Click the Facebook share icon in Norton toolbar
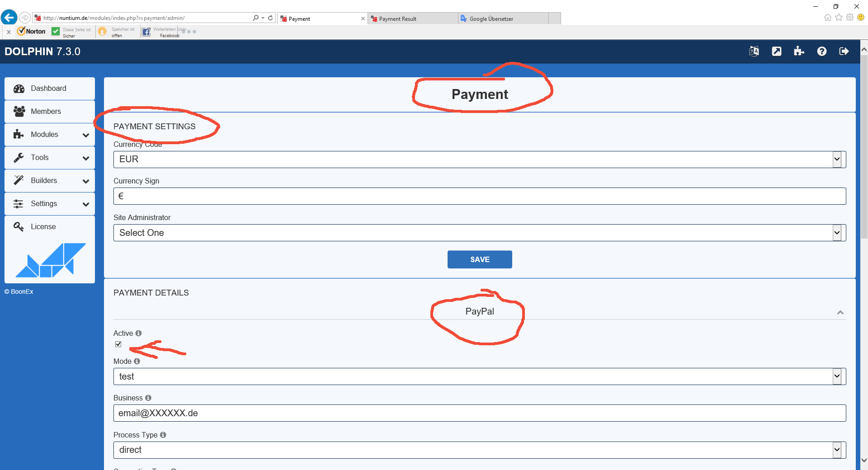 coord(146,32)
